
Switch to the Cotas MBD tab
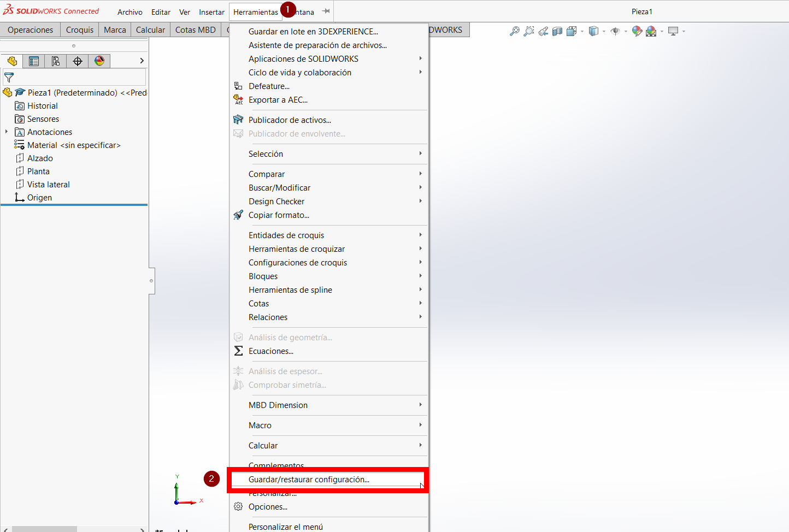pos(196,30)
